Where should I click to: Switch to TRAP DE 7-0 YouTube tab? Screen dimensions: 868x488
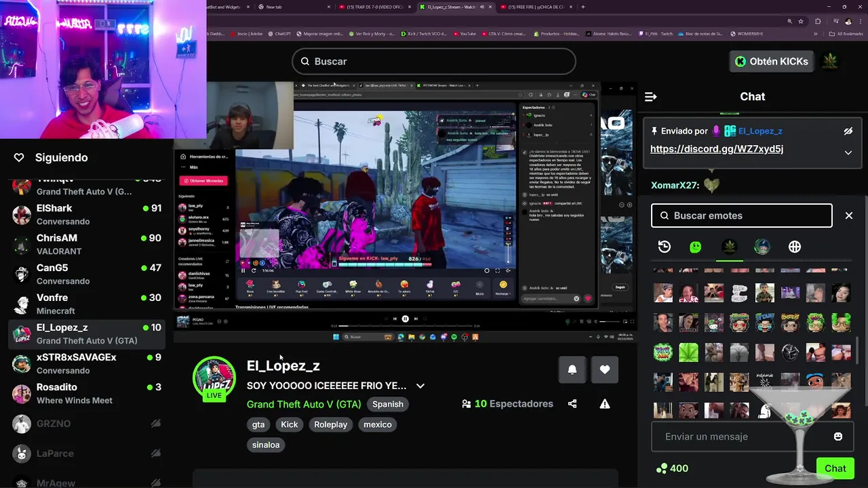click(x=375, y=7)
